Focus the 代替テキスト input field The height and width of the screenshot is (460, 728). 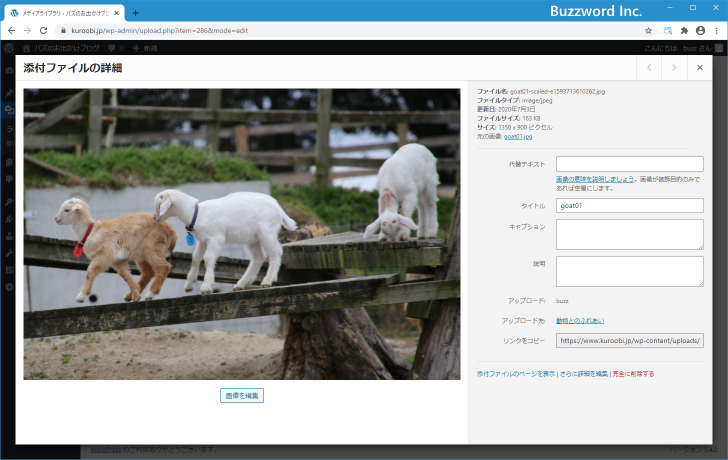pos(629,164)
